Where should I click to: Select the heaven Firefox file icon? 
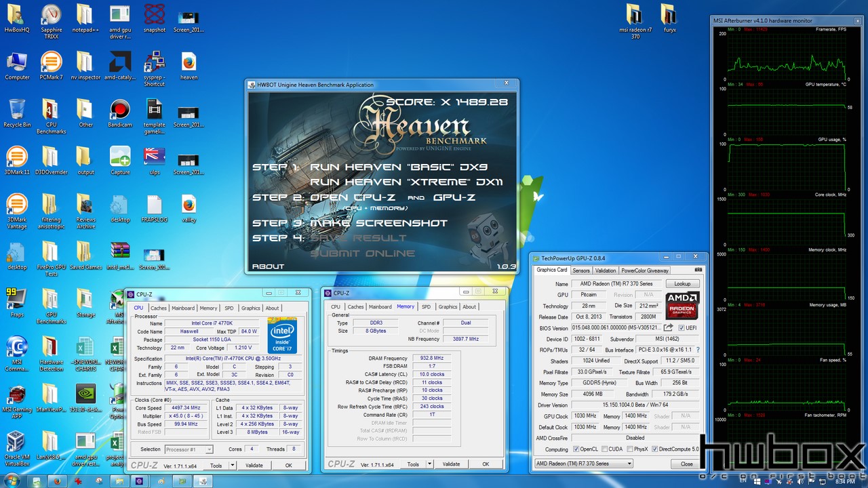coord(189,66)
